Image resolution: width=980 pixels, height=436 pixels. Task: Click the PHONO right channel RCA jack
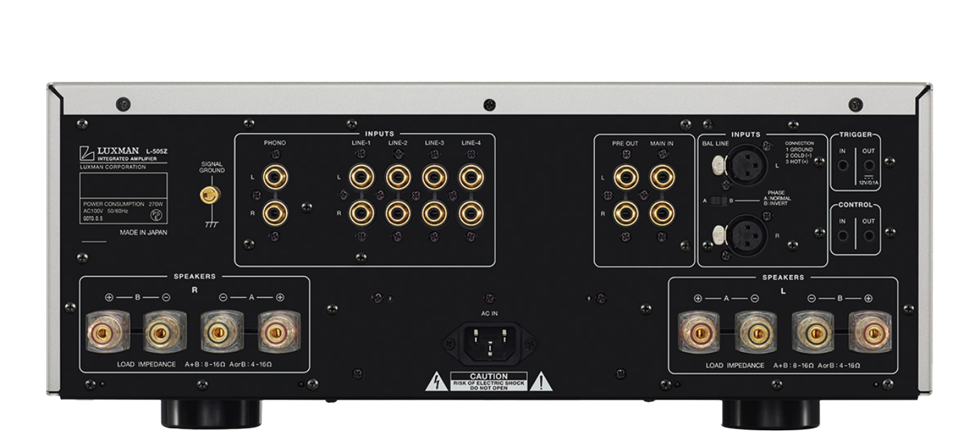(x=275, y=212)
